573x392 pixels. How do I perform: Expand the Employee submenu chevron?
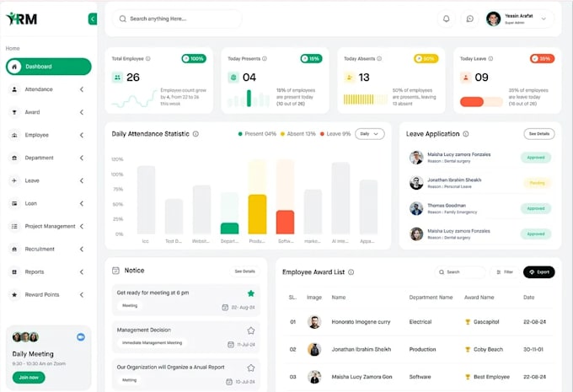click(x=82, y=135)
